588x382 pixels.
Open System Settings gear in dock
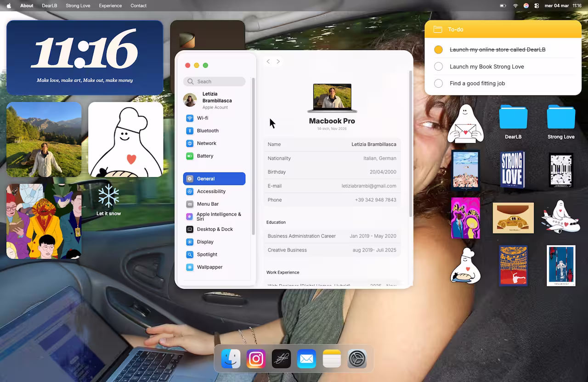(x=357, y=359)
